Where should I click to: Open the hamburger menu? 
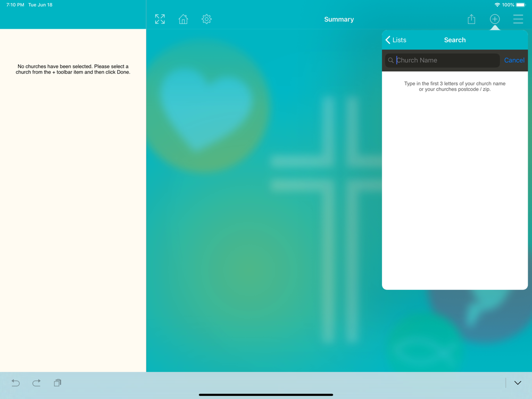tap(518, 19)
